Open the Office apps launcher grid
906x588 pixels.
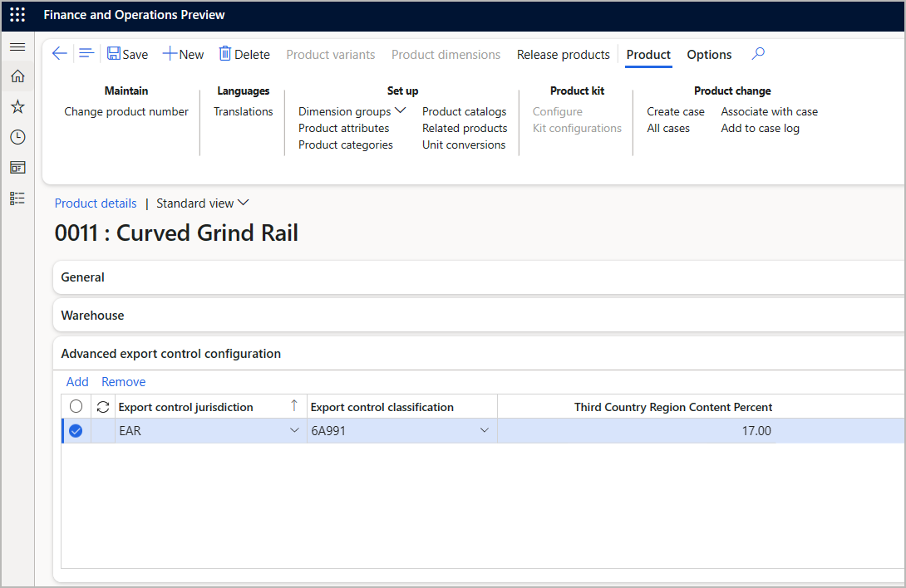(x=17, y=14)
